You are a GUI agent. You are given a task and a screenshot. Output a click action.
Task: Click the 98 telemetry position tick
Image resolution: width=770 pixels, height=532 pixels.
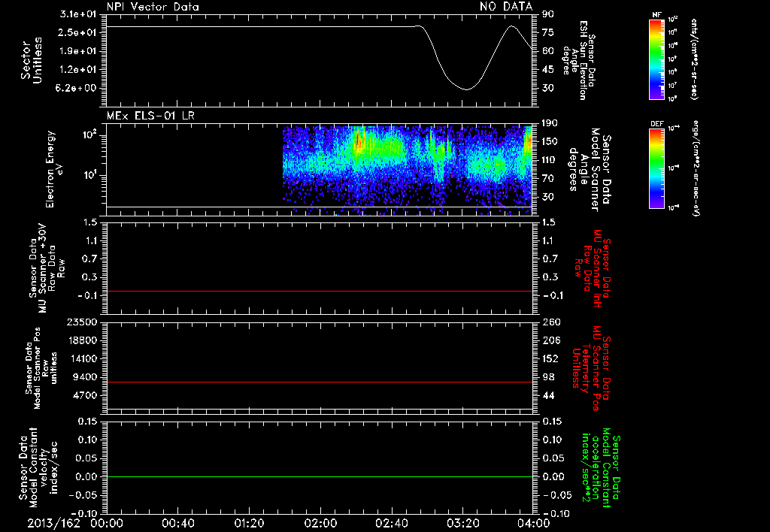point(548,377)
